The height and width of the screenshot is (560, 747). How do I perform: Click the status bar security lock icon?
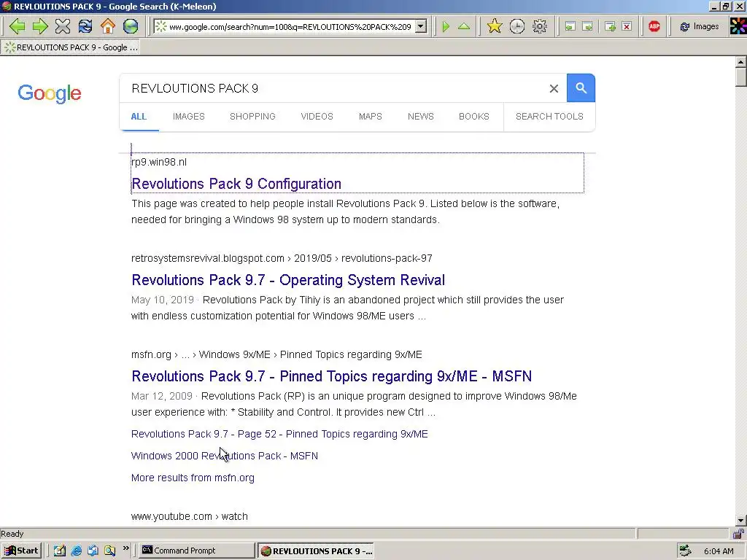pos(738,534)
